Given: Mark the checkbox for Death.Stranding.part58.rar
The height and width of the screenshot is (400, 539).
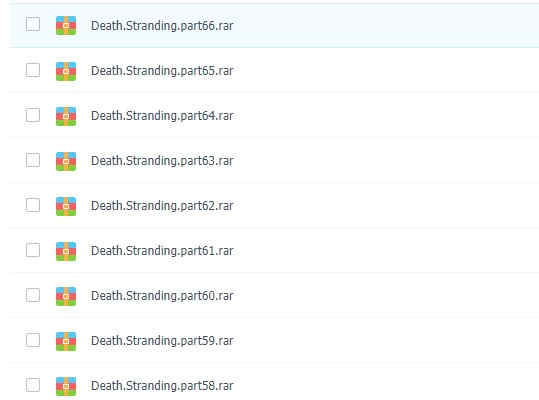Looking at the screenshot, I should click(33, 385).
